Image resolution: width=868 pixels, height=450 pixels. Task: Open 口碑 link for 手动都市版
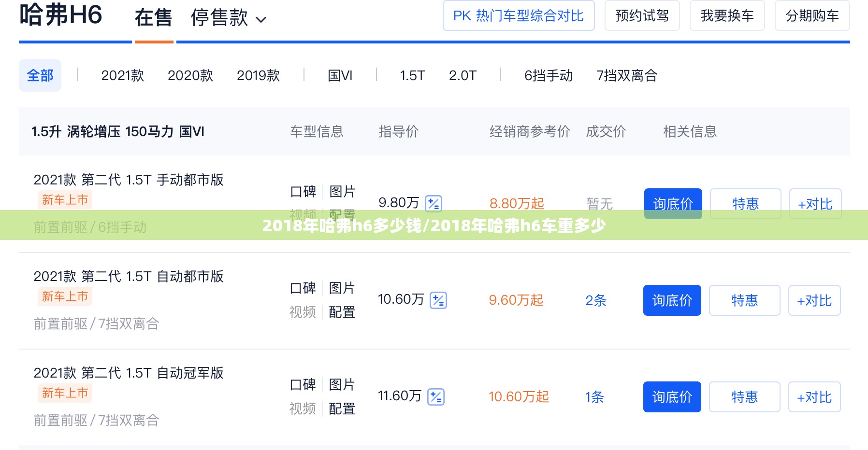303,192
